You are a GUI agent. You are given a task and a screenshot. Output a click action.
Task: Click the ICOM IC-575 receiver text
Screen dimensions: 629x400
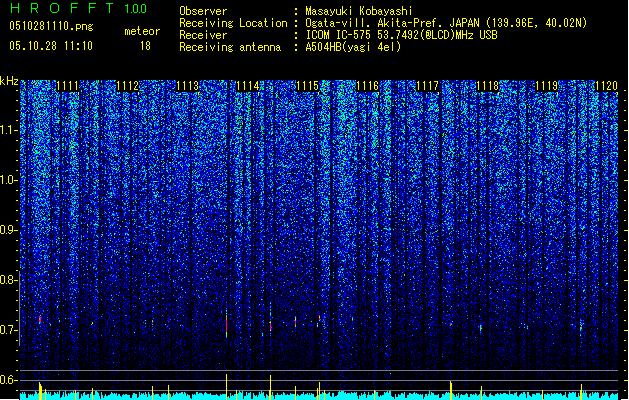tap(401, 35)
